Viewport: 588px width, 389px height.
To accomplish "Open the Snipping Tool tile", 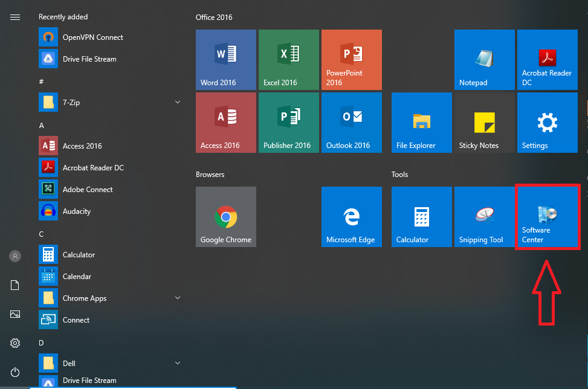I will coord(485,217).
